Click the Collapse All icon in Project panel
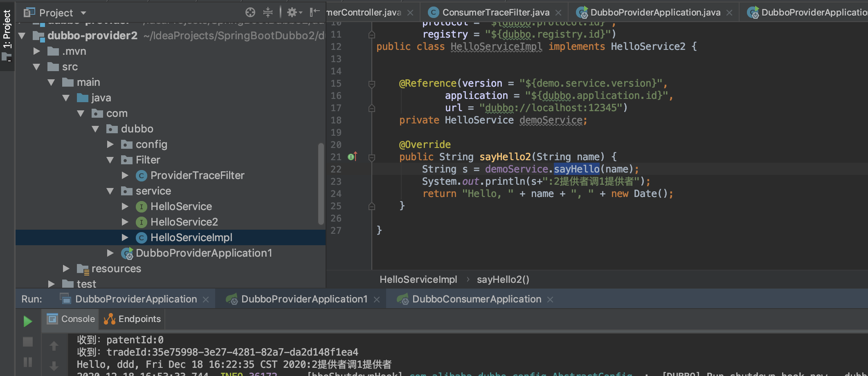The width and height of the screenshot is (868, 376). pos(268,12)
